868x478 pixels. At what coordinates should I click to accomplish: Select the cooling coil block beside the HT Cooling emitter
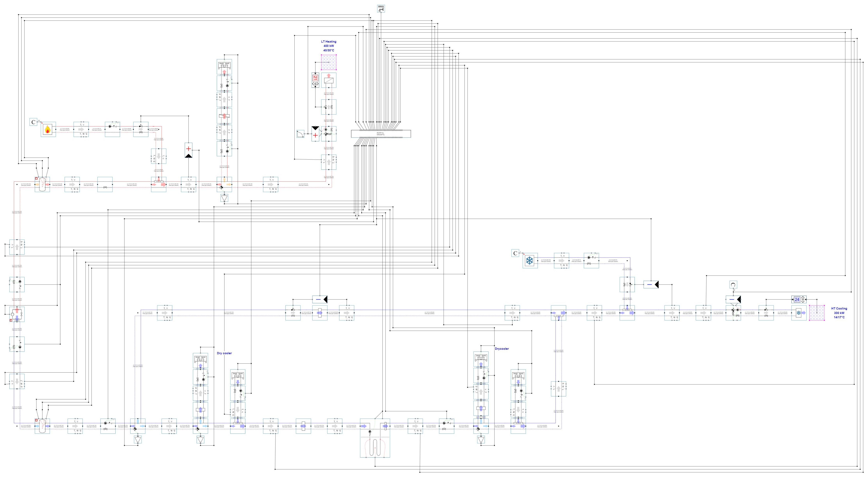(x=799, y=313)
